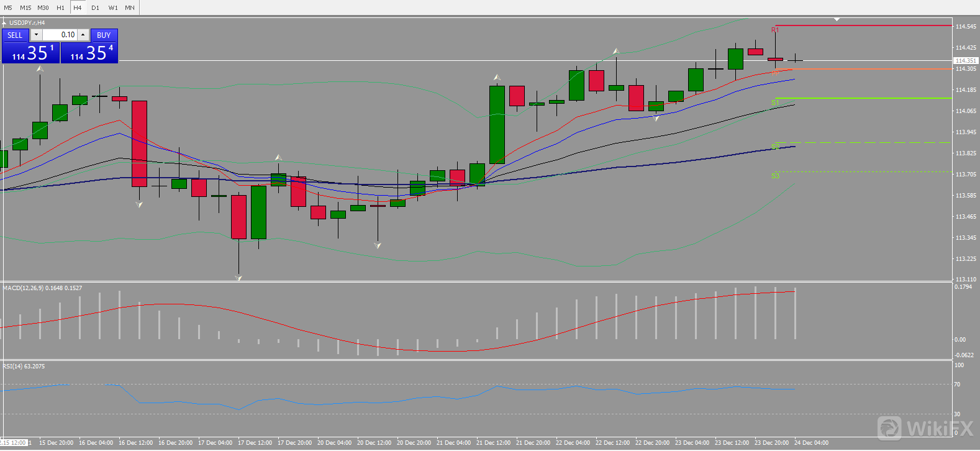Image resolution: width=980 pixels, height=451 pixels.
Task: Click the SELL button on one-click panel
Action: (x=15, y=35)
